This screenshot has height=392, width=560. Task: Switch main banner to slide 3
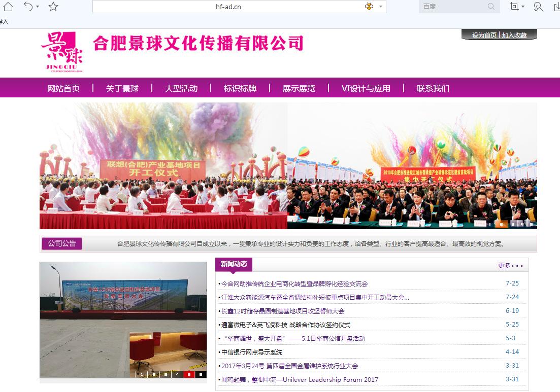click(512, 224)
